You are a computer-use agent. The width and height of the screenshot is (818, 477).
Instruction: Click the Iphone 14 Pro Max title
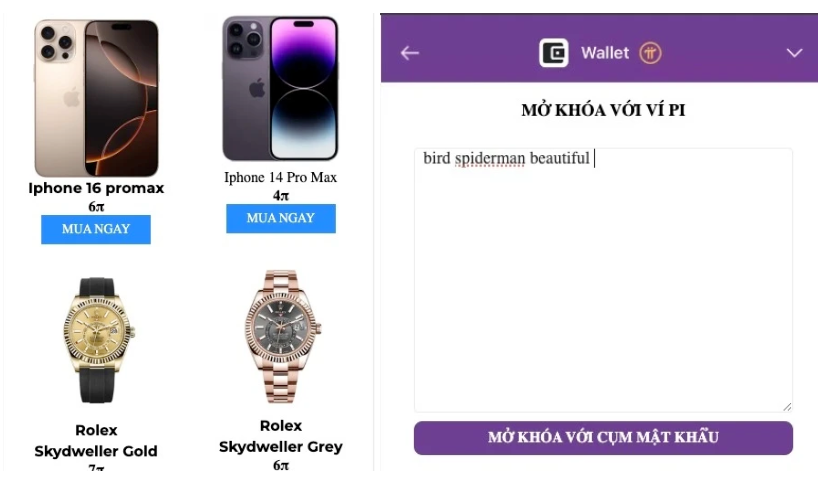[x=281, y=177]
